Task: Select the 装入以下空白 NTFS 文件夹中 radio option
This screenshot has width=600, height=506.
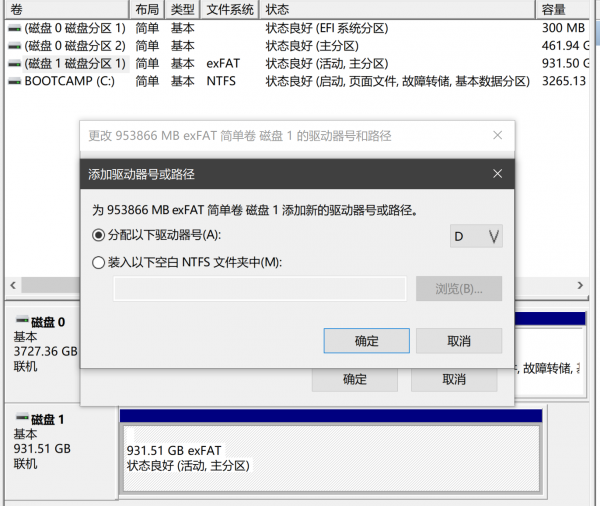Action: tap(98, 262)
